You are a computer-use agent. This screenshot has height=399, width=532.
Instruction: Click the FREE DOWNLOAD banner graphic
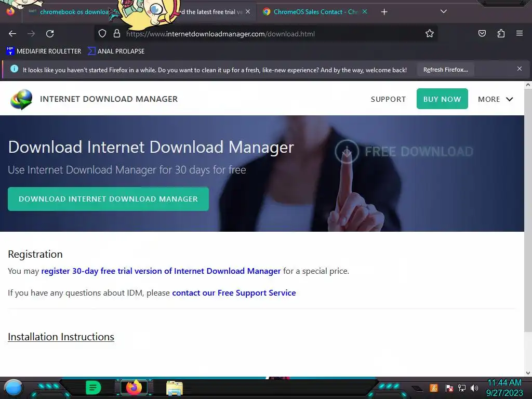[x=404, y=151]
